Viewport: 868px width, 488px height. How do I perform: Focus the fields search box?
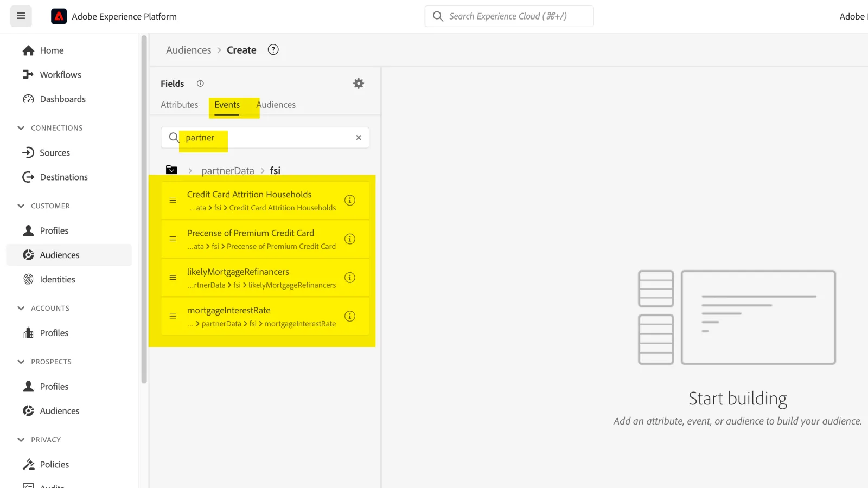[x=265, y=138]
